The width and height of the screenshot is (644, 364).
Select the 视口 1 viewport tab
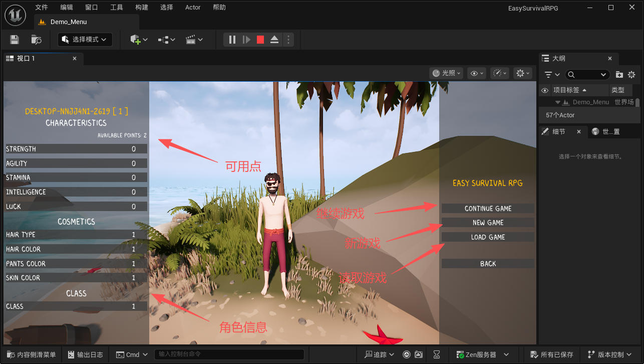43,59
